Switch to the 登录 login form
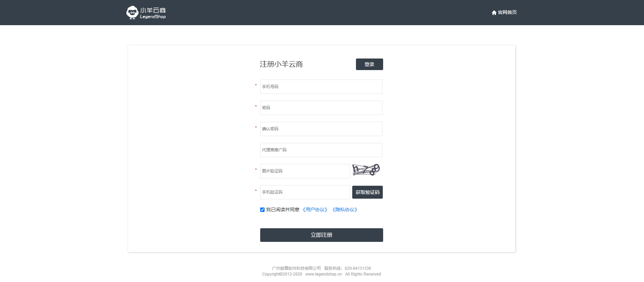The height and width of the screenshot is (282, 644). point(369,64)
